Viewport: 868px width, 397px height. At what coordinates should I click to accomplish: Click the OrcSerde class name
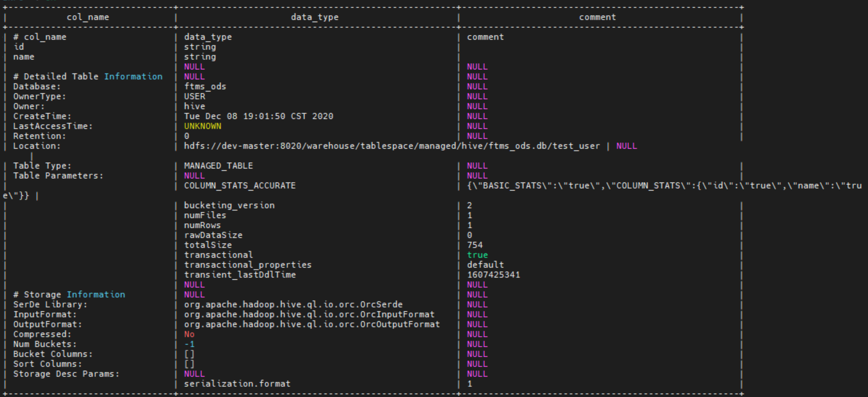click(293, 305)
